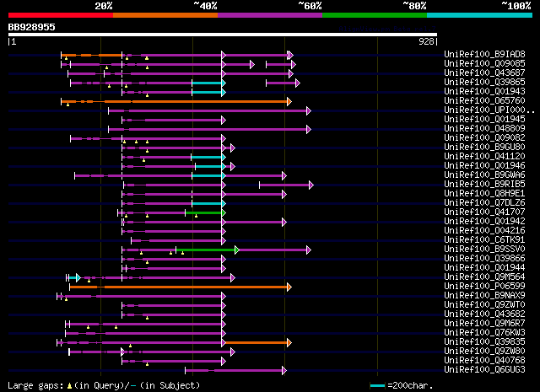Select the UniRef100_Q9M564 label
Viewport: 540px width, 392px height.
pyautogui.click(x=484, y=277)
